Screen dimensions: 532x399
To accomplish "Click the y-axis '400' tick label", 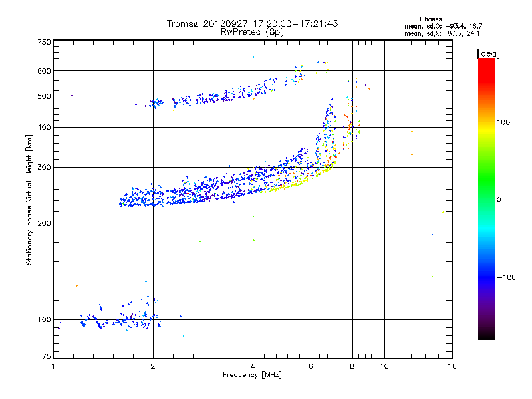I will click(x=45, y=127).
